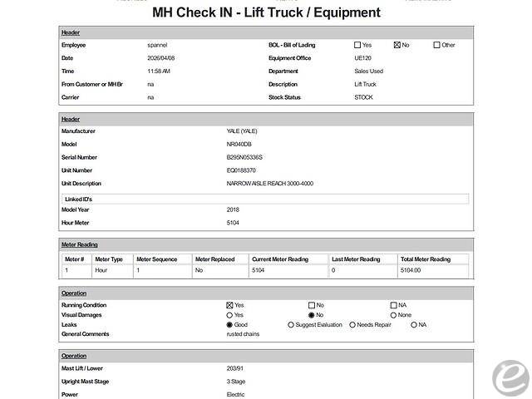Select Leaks Needs Repair radio button
Screen dimensions: 532x399
point(352,325)
